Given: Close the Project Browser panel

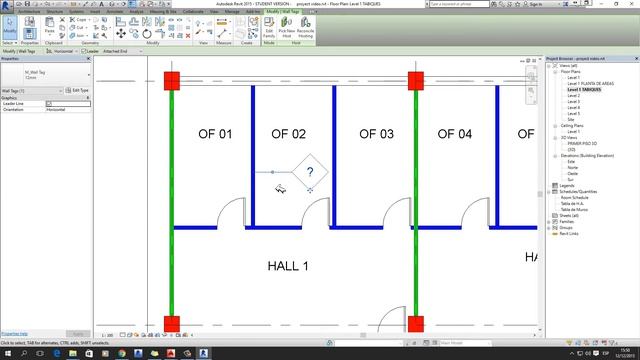Looking at the screenshot, I should [x=636, y=59].
